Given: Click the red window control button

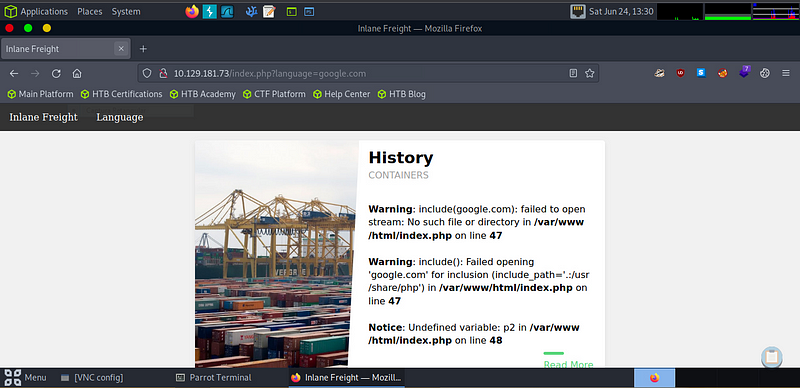Looking at the screenshot, I should pos(9,29).
